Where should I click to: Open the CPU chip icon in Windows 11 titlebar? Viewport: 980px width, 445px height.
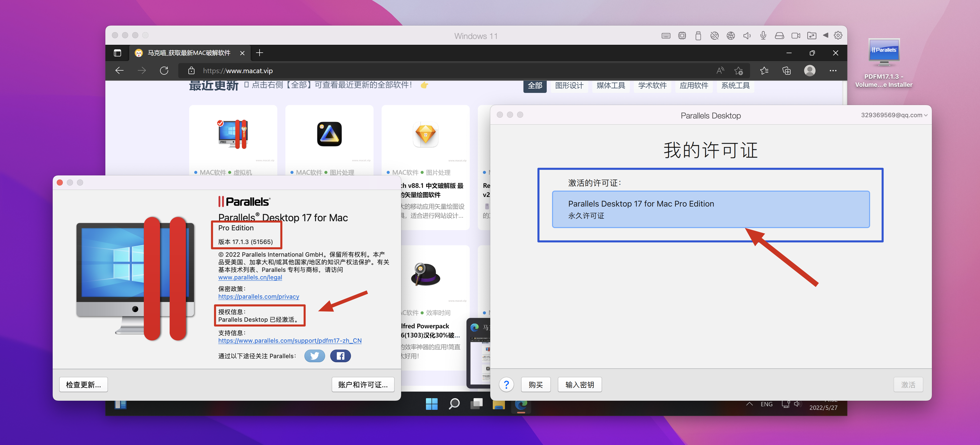coord(682,36)
